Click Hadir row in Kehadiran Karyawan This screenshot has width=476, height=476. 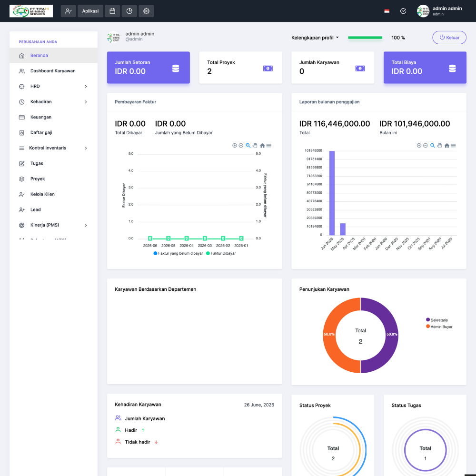(x=130, y=430)
